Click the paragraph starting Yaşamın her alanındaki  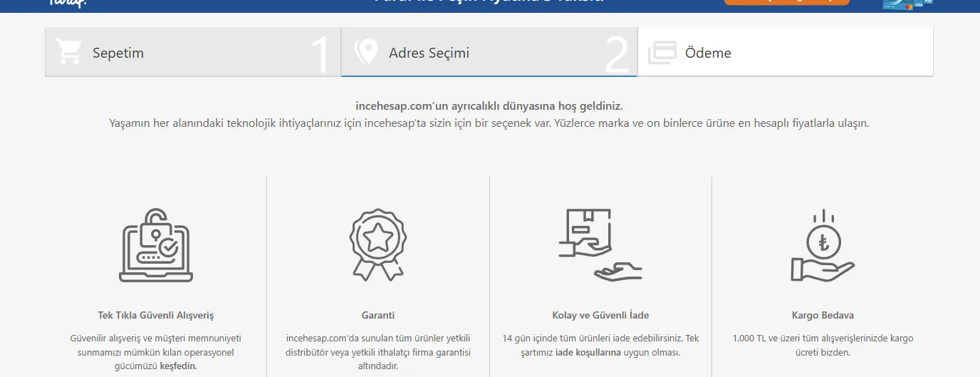pyautogui.click(x=489, y=123)
